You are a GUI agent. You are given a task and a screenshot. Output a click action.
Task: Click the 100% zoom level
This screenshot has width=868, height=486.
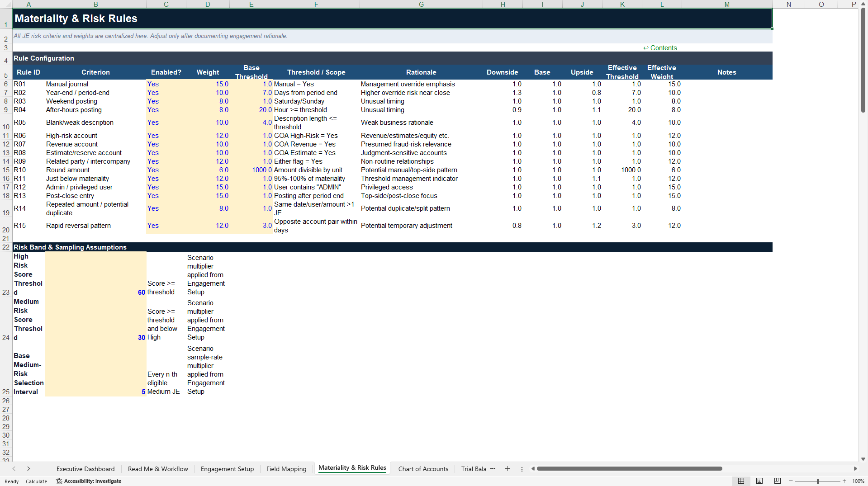tap(858, 481)
